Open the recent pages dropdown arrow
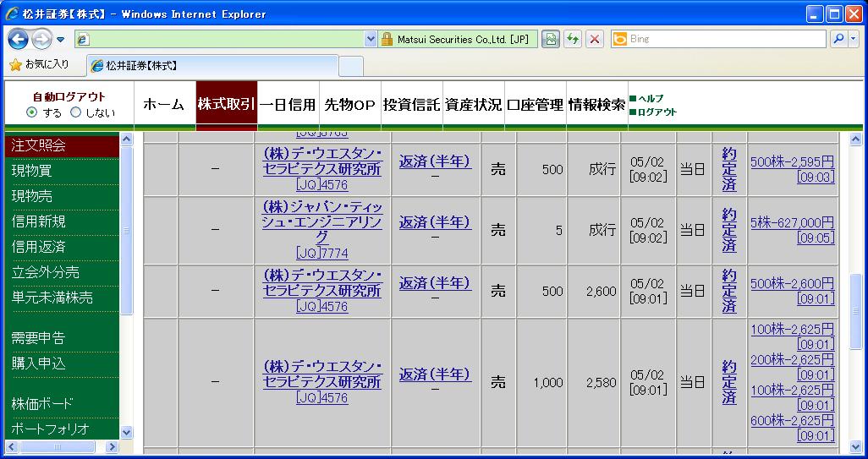The image size is (868, 459). point(61,40)
